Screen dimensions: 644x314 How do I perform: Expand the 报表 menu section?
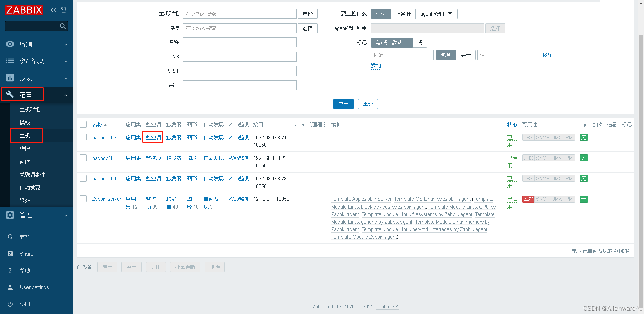(66, 78)
